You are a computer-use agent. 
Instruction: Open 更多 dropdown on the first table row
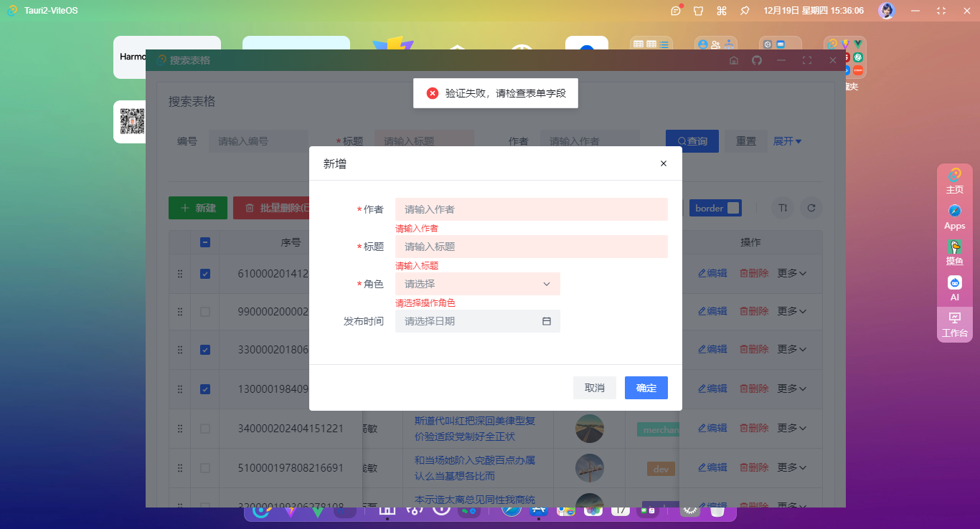(792, 273)
